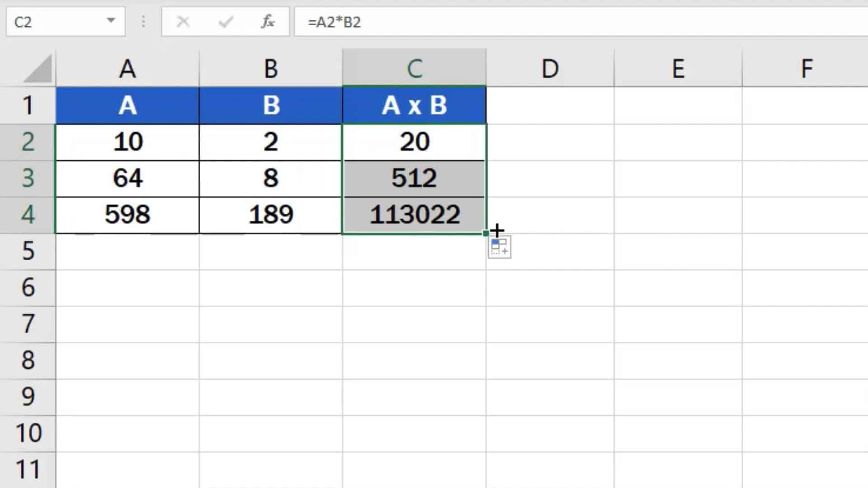
Task: Select column header B
Action: (270, 68)
